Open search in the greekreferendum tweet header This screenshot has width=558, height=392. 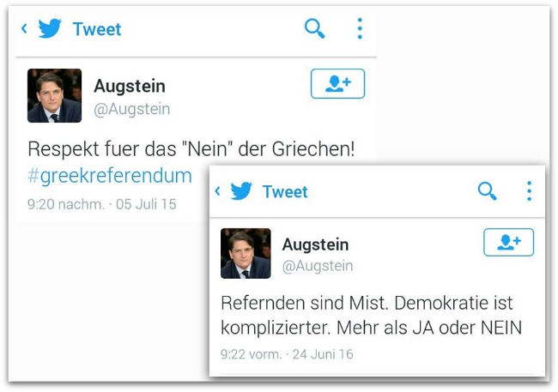click(315, 29)
